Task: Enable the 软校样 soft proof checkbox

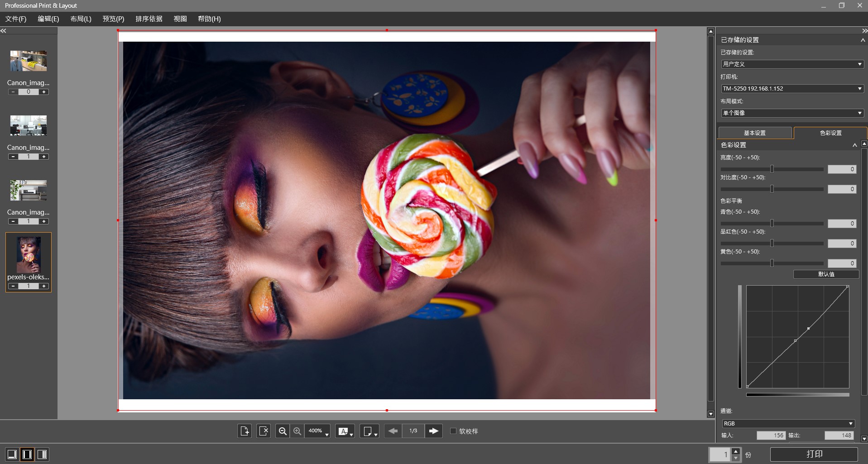Action: click(453, 431)
